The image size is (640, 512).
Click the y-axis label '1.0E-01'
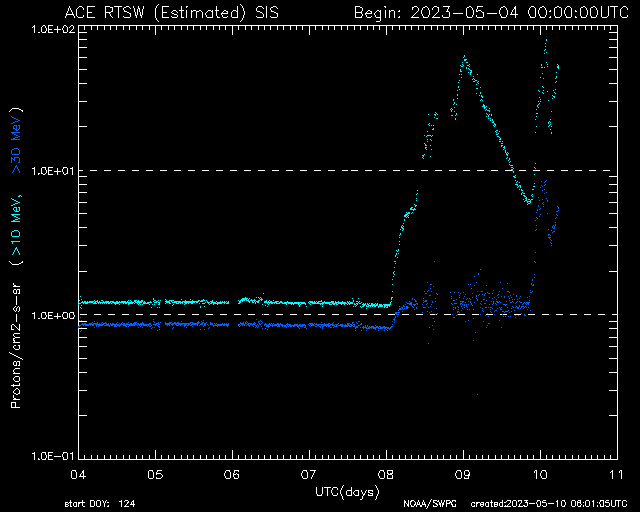53,456
